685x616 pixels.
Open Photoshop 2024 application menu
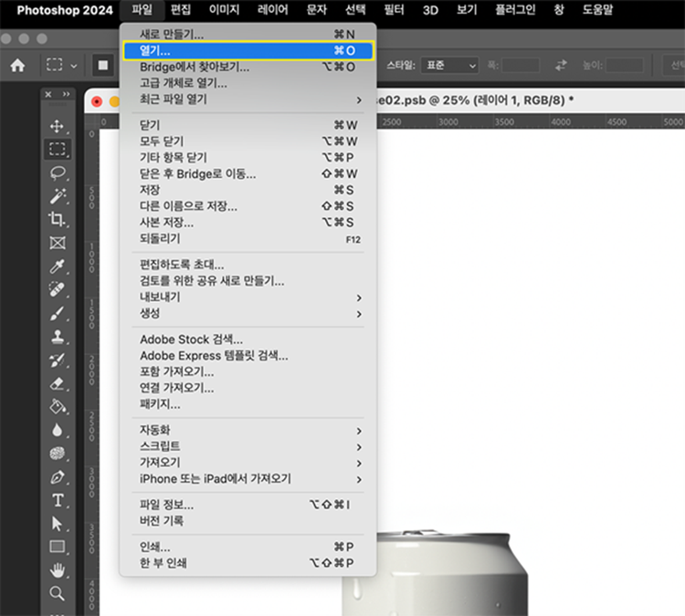65,10
